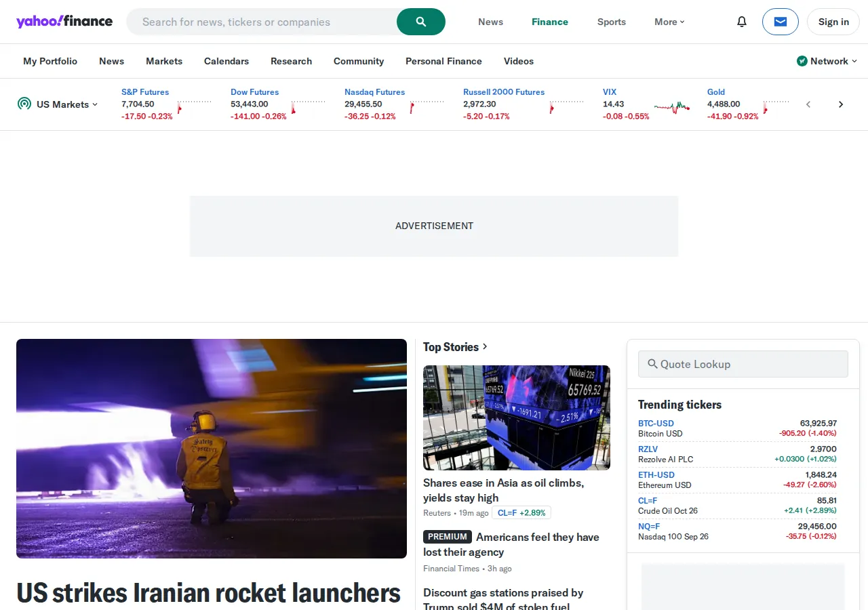Open 'US strikes Iranian rocket launchers' headline

[208, 592]
